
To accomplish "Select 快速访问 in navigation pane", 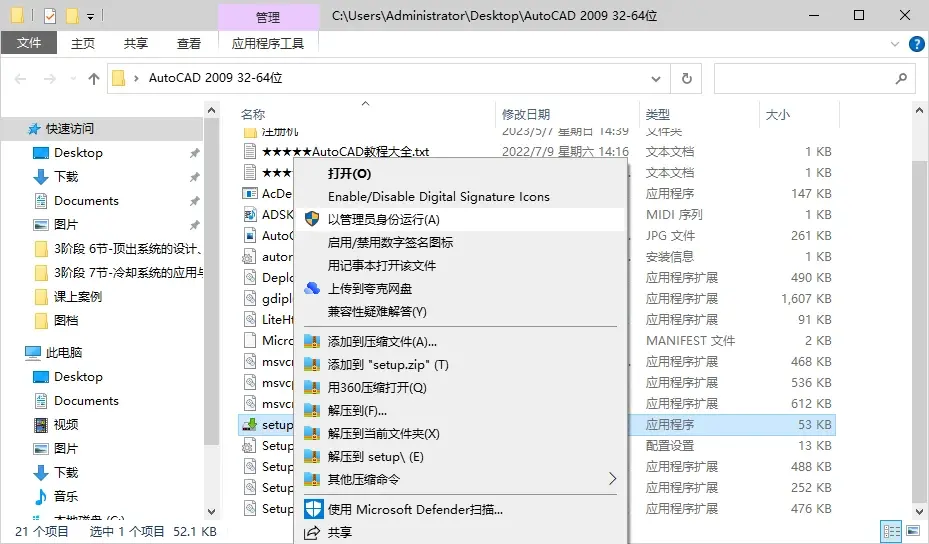I will click(x=70, y=129).
